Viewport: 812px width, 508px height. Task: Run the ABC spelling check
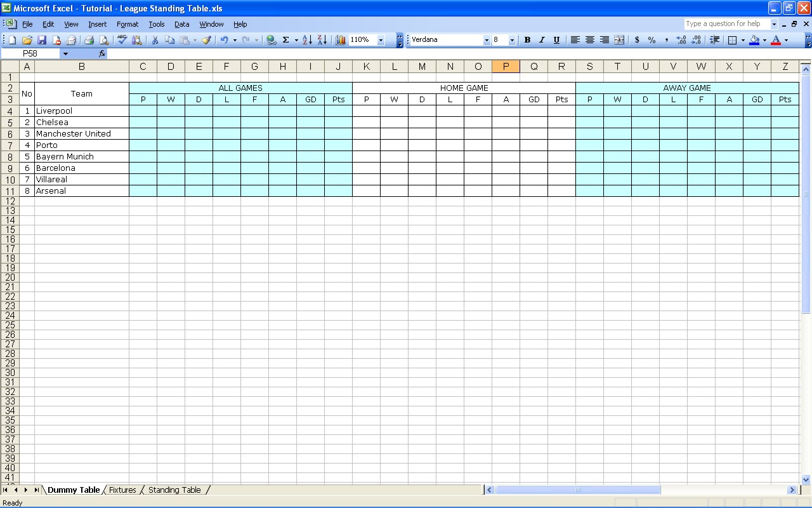(x=122, y=40)
